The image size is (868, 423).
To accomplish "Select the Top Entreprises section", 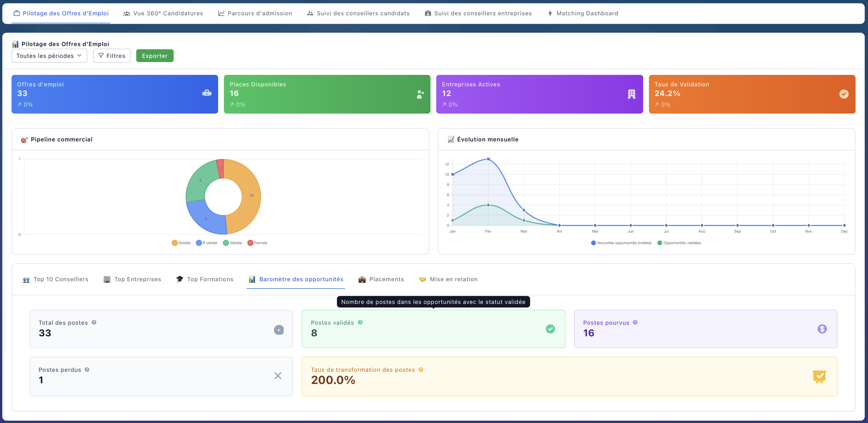I will [132, 279].
